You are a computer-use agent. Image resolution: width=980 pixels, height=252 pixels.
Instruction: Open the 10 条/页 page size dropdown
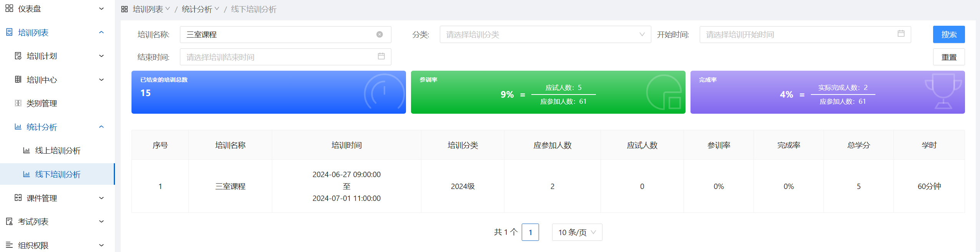coord(577,232)
